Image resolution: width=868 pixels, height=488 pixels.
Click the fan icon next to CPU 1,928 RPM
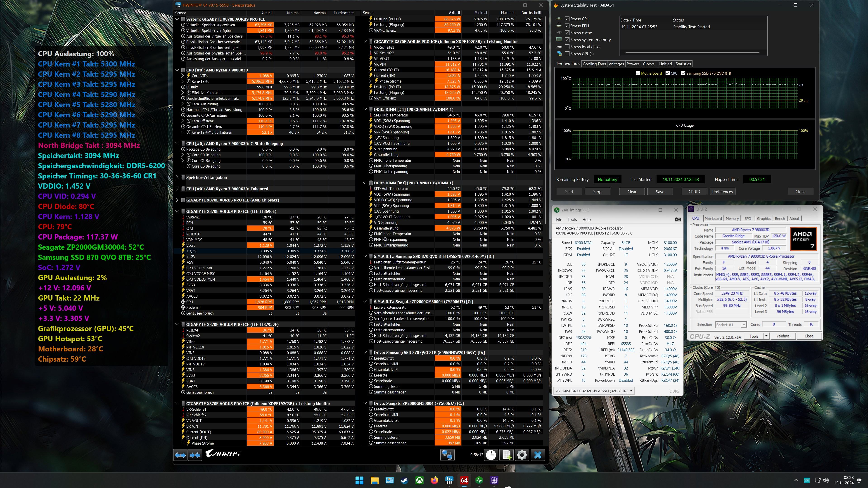tap(183, 302)
